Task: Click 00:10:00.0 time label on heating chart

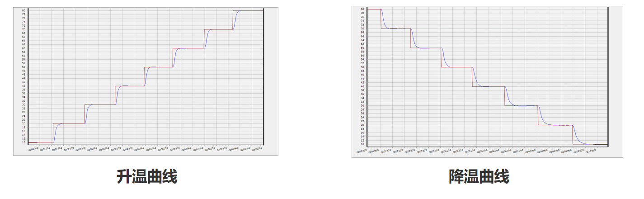Action: click(257, 149)
